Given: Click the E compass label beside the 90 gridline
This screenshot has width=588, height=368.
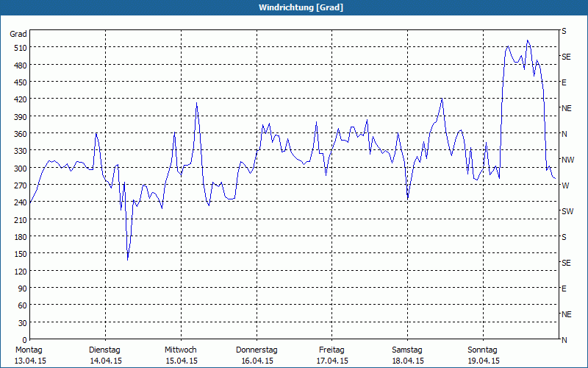Looking at the screenshot, I should (564, 289).
